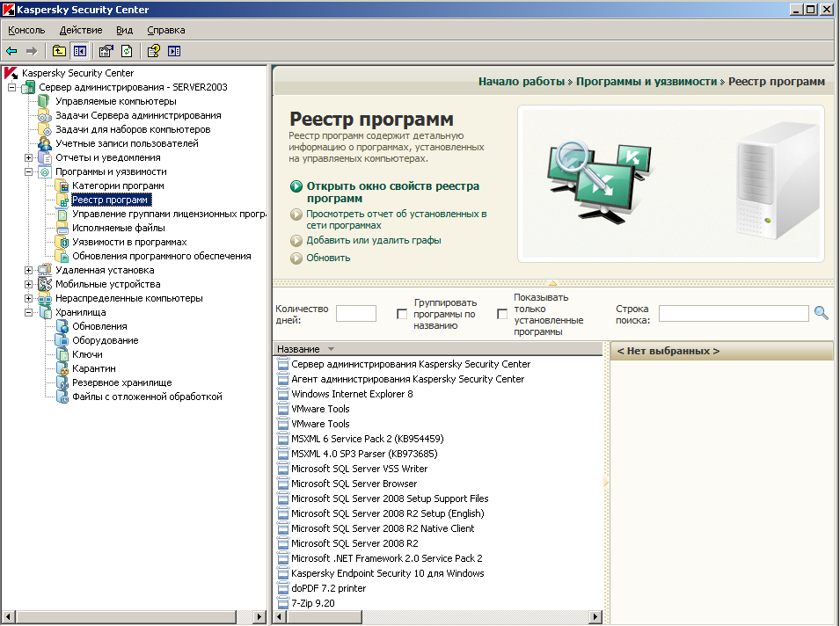The image size is (840, 626).
Task: Click Просмотреть отчет об установленных программах link
Action: click(397, 220)
